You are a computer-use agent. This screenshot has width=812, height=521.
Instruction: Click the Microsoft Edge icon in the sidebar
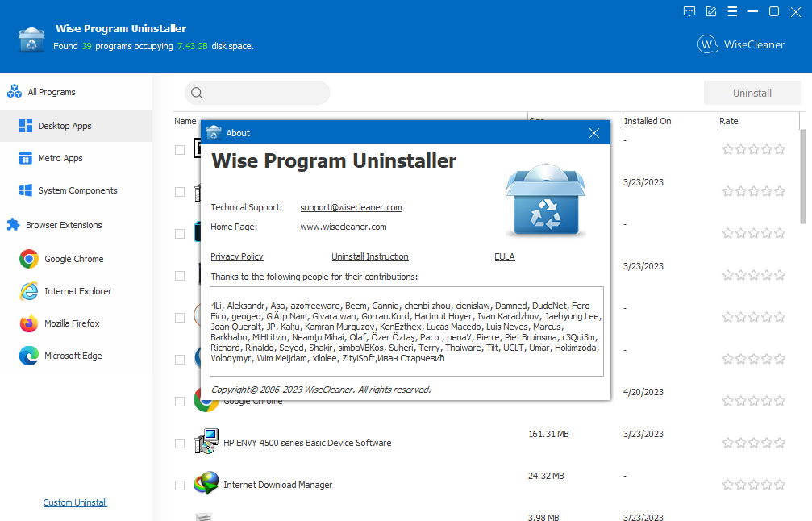pos(29,356)
